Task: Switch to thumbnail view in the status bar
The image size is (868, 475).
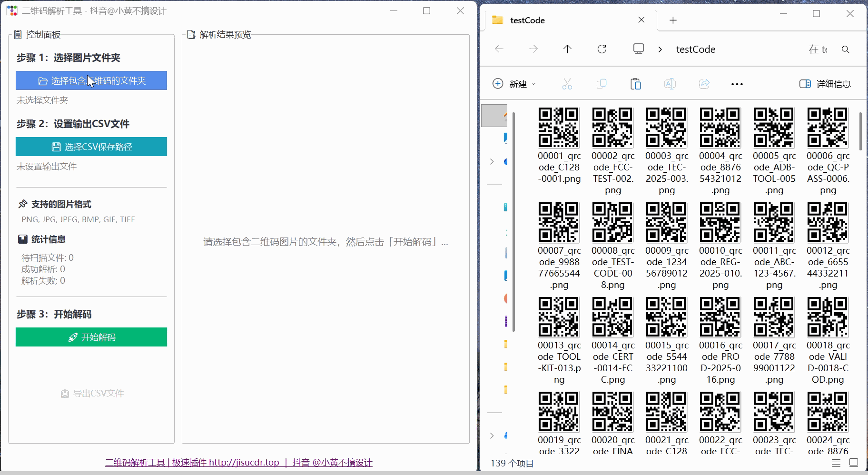Action: (853, 462)
